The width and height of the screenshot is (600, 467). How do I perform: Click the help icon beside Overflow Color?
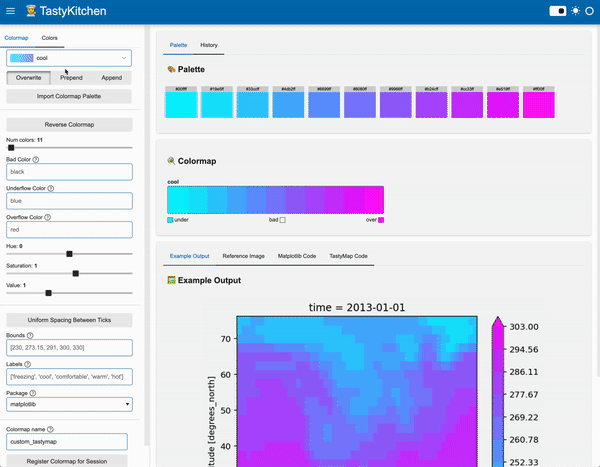[x=49, y=216]
